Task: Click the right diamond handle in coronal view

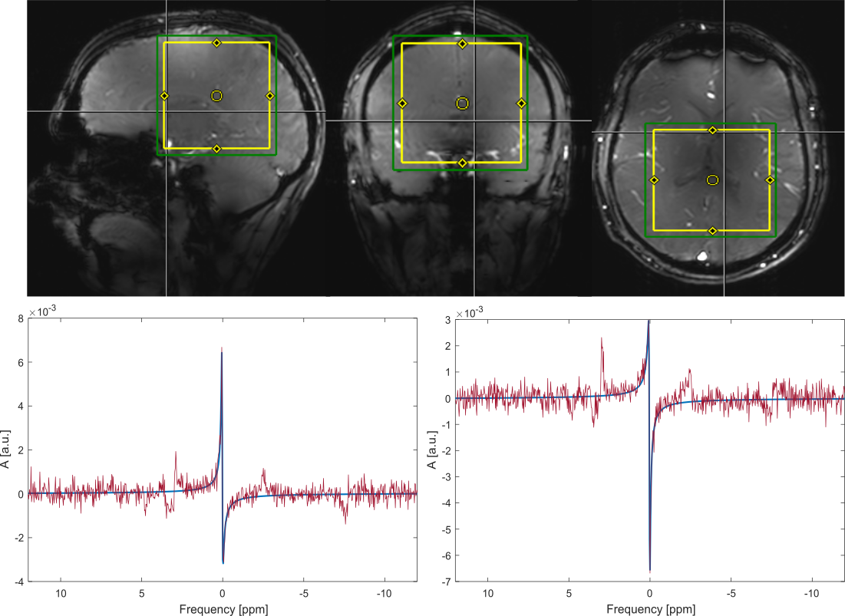Action: click(x=521, y=103)
